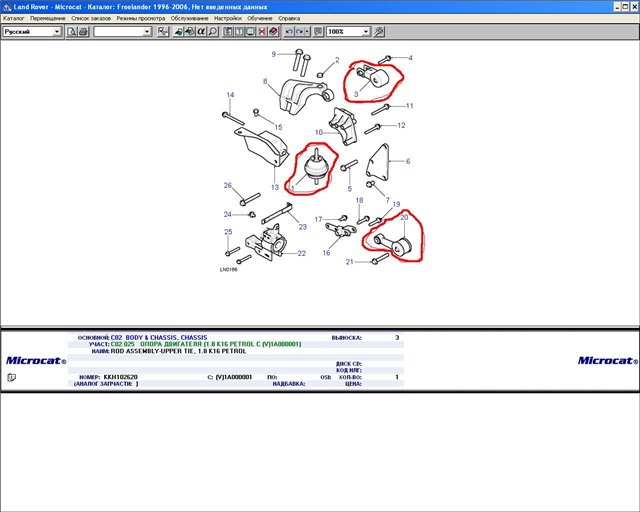This screenshot has width=640, height=512.
Task: Select callout number 18 in diagram
Action: tap(359, 200)
